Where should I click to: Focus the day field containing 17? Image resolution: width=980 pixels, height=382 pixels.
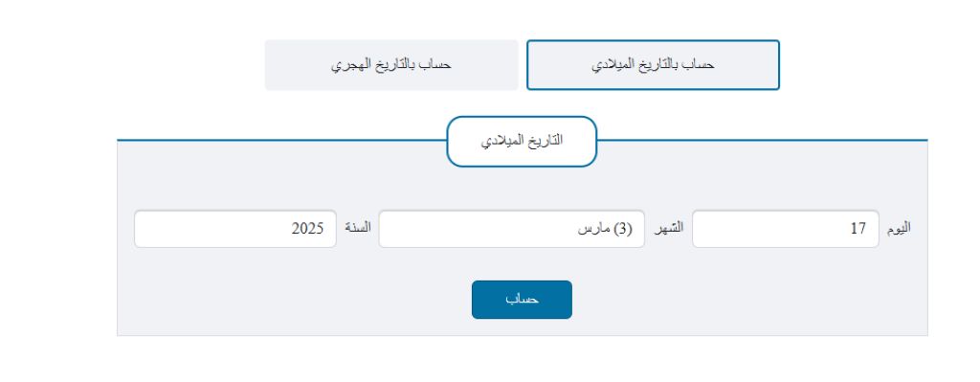point(786,229)
